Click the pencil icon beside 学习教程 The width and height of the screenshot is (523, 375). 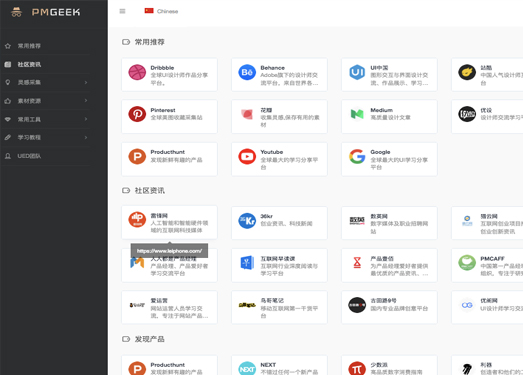point(8,137)
